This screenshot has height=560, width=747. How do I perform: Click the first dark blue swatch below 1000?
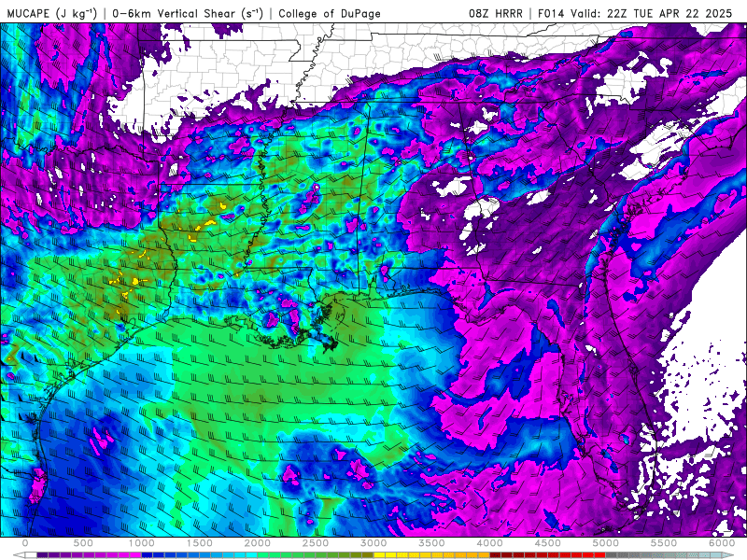pos(148,554)
